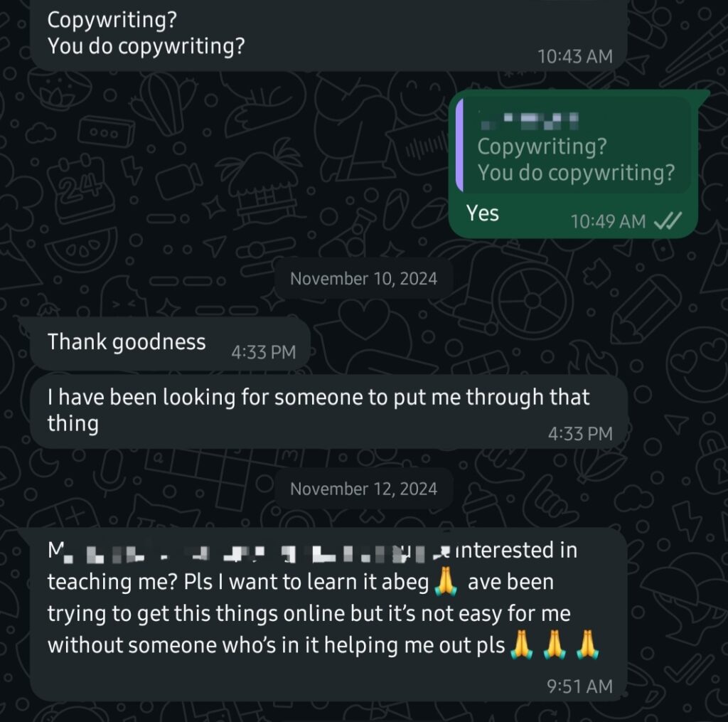This screenshot has height=722, width=728.
Task: Tap the middle praying hands emoji after 'pls'
Action: point(555,645)
